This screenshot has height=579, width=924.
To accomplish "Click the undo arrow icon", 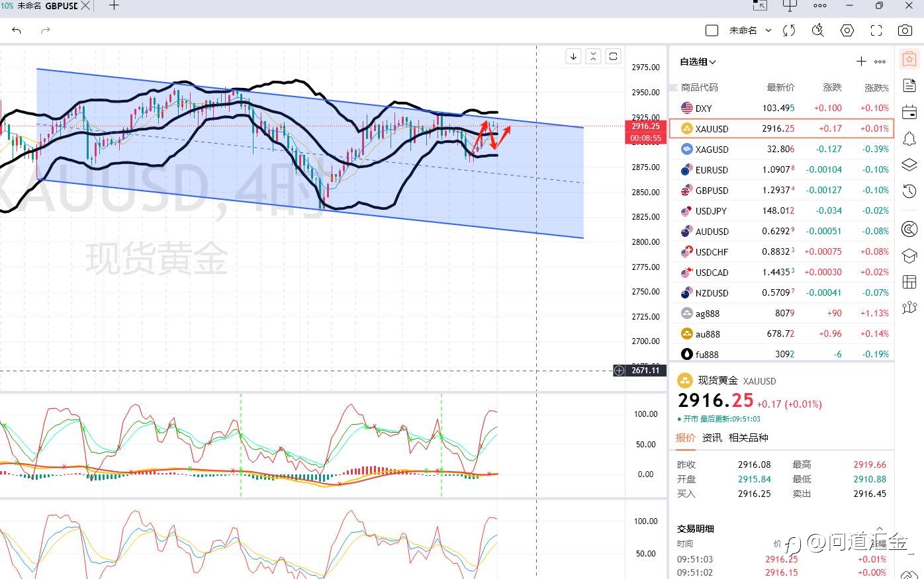I will pos(17,30).
